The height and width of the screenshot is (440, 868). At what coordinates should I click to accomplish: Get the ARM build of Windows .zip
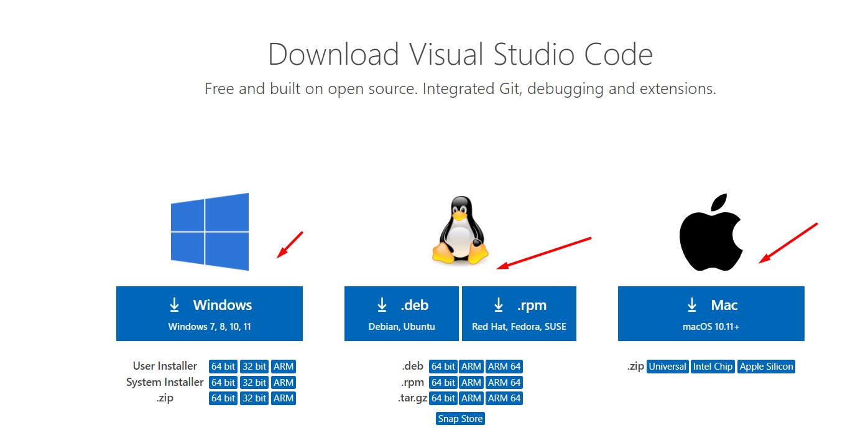click(284, 398)
